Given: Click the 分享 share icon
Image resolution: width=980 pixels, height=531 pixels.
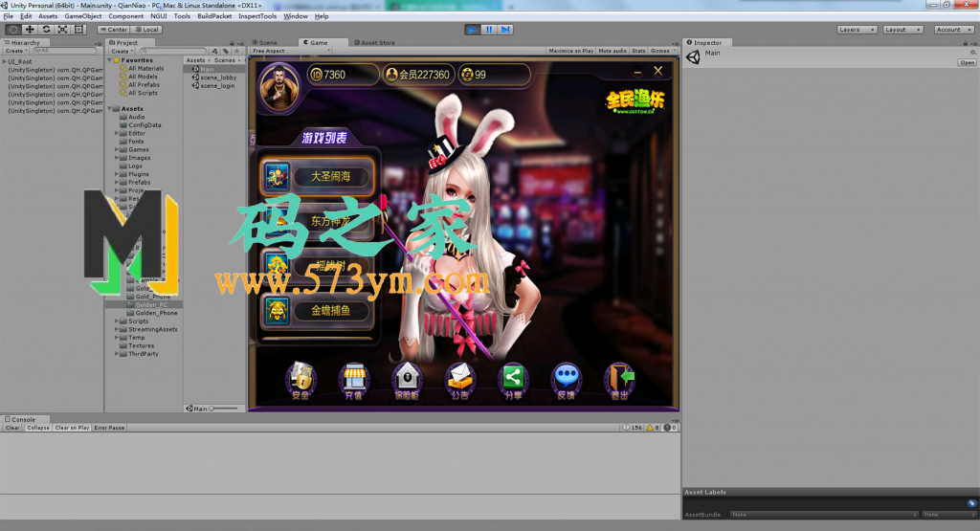Looking at the screenshot, I should point(513,380).
